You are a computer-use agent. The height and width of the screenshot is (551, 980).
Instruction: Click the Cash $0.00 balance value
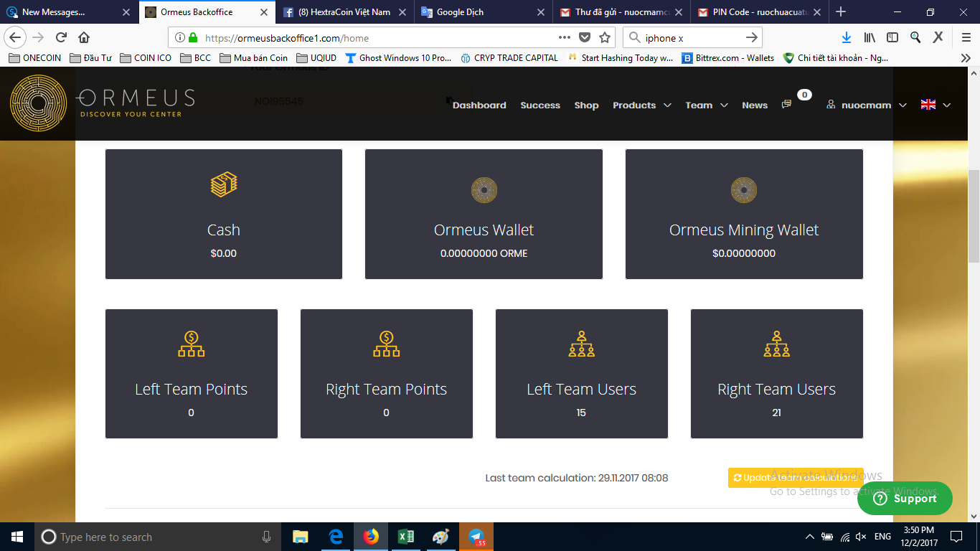tap(224, 253)
